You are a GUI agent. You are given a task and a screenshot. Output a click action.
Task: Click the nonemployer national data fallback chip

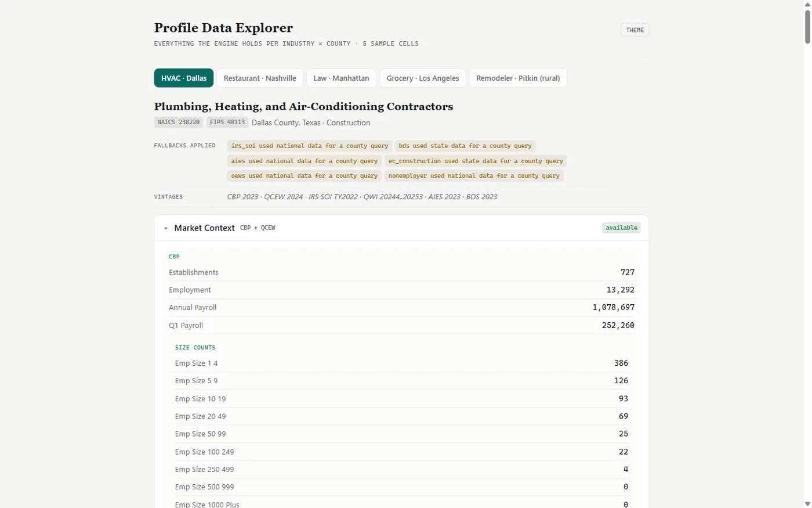pyautogui.click(x=474, y=175)
